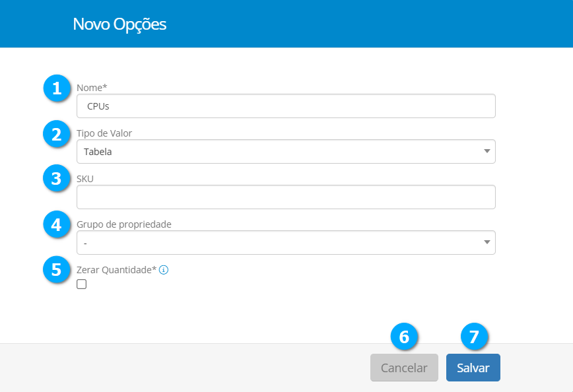573x392 pixels.
Task: Enable the Zerar Quantidade checkbox
Action: tap(82, 284)
